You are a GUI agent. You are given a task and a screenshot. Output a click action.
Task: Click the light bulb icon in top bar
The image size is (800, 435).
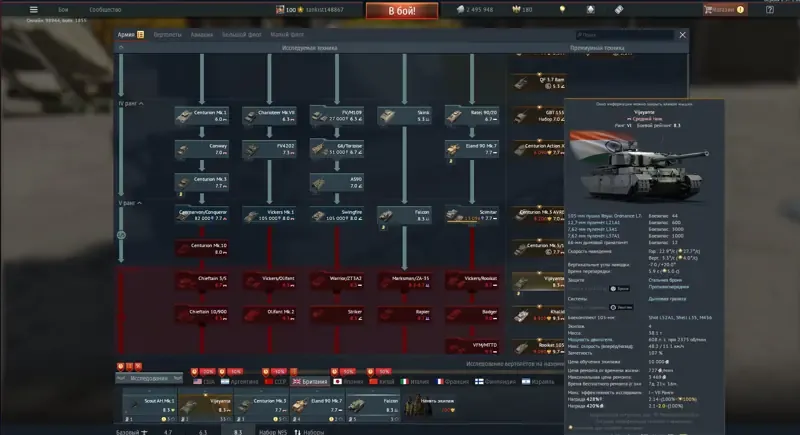pos(562,10)
